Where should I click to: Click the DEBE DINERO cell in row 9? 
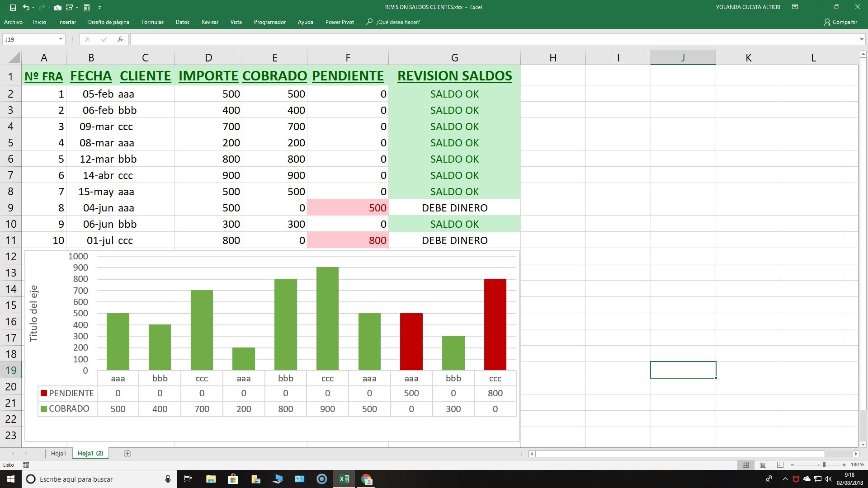454,208
